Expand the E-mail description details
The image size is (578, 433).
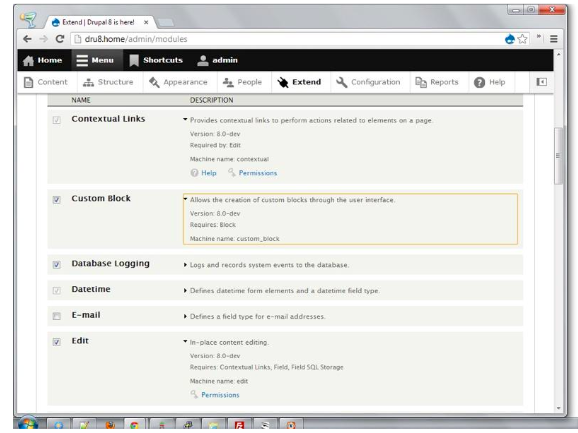point(185,316)
